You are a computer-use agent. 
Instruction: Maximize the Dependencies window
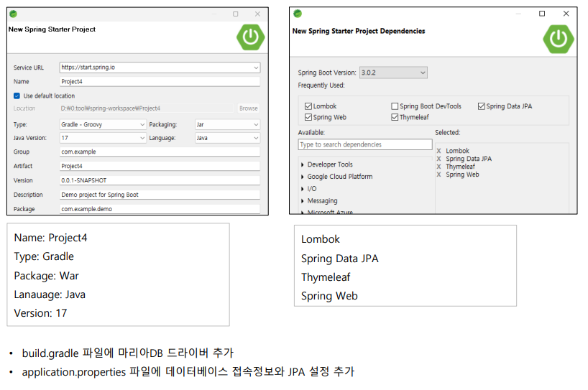542,14
